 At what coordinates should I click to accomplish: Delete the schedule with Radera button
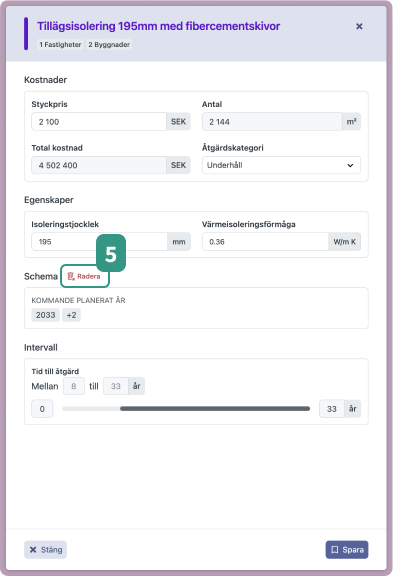(85, 276)
